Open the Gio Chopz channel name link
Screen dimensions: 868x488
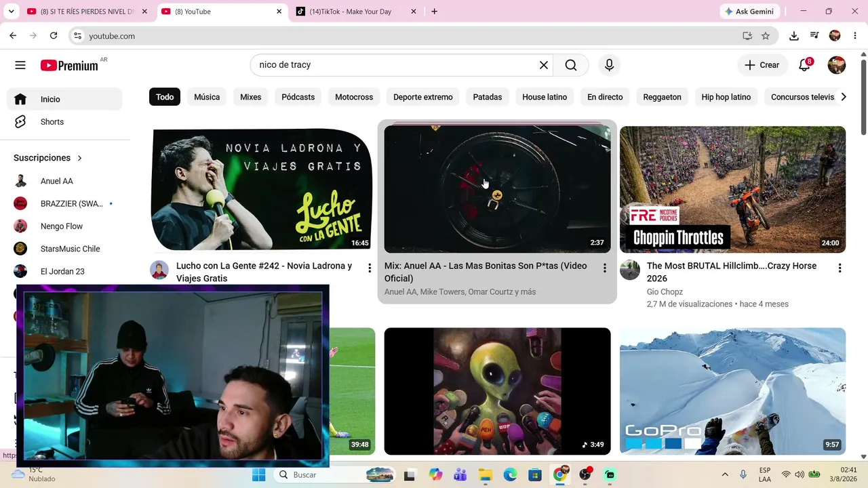665,292
